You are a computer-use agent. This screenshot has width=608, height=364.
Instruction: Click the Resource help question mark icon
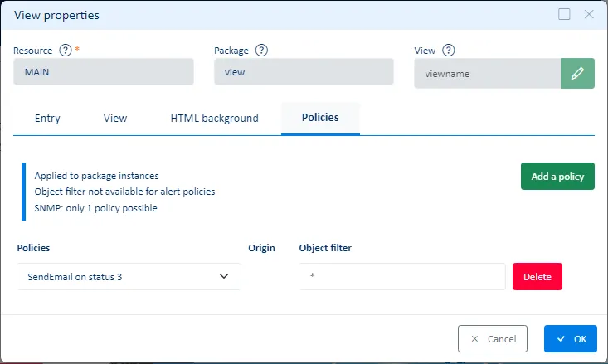[66, 51]
